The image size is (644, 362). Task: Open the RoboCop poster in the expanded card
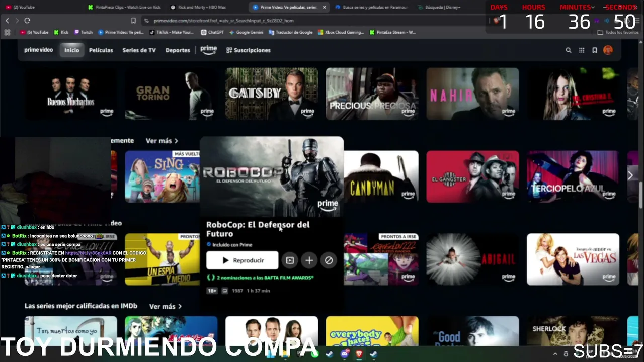[272, 176]
